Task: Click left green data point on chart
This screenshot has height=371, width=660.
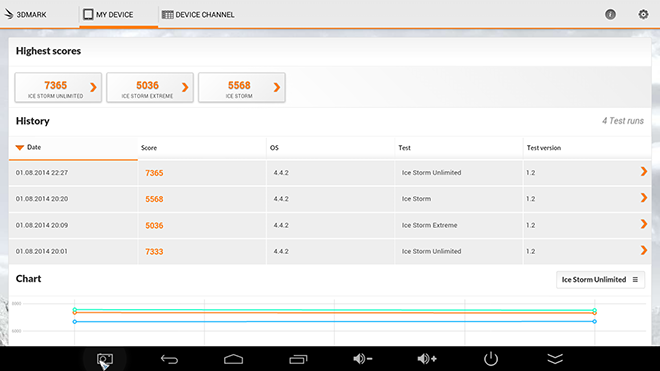Action: (75, 310)
